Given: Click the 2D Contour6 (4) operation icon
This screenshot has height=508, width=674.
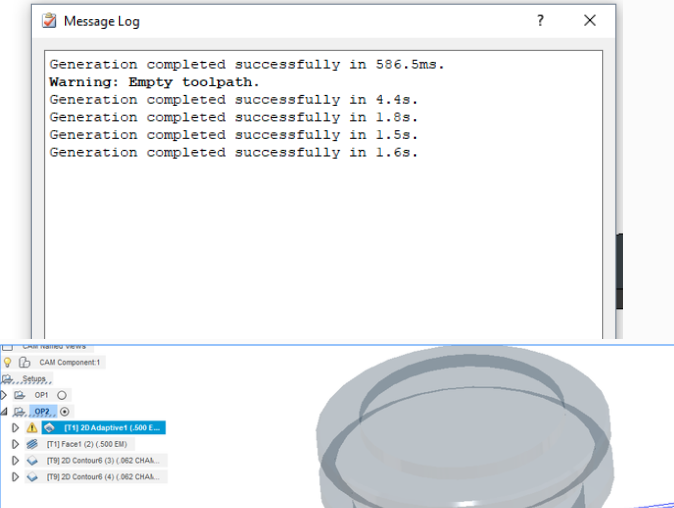Looking at the screenshot, I should pos(32,477).
